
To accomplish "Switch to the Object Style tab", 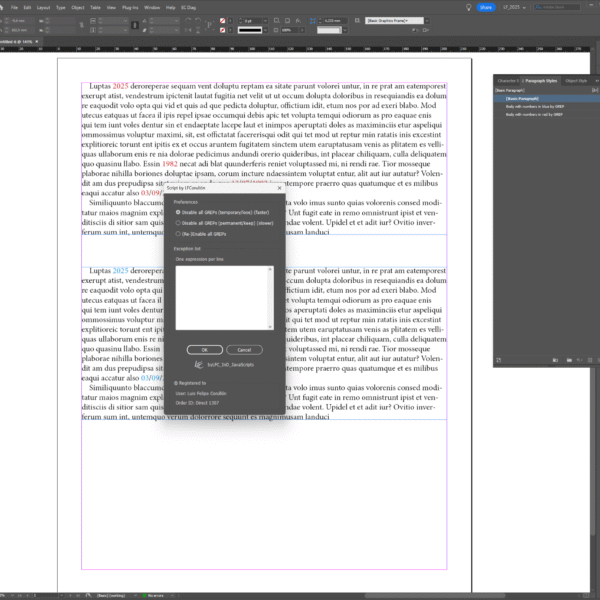I will (x=576, y=81).
